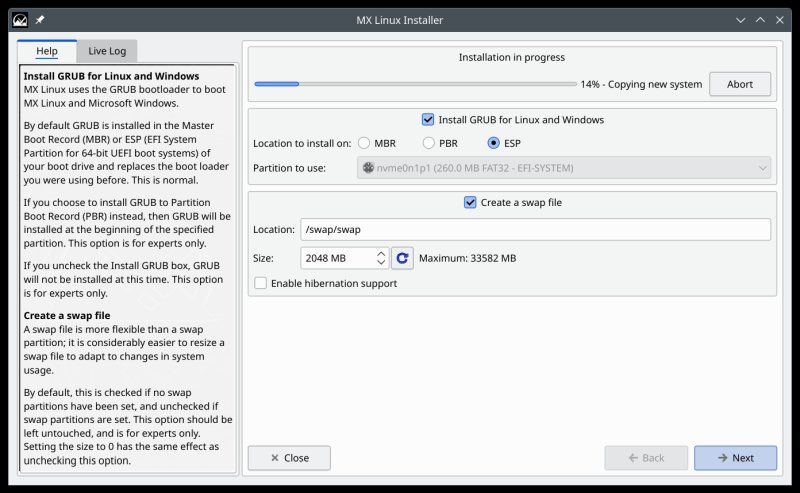Click the 'Installation in progress' heading

(x=512, y=57)
